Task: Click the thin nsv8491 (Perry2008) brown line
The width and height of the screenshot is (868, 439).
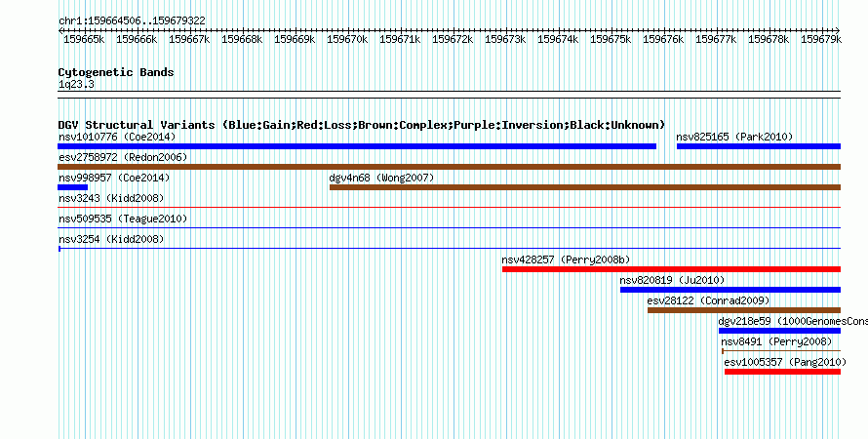Action: [781, 350]
